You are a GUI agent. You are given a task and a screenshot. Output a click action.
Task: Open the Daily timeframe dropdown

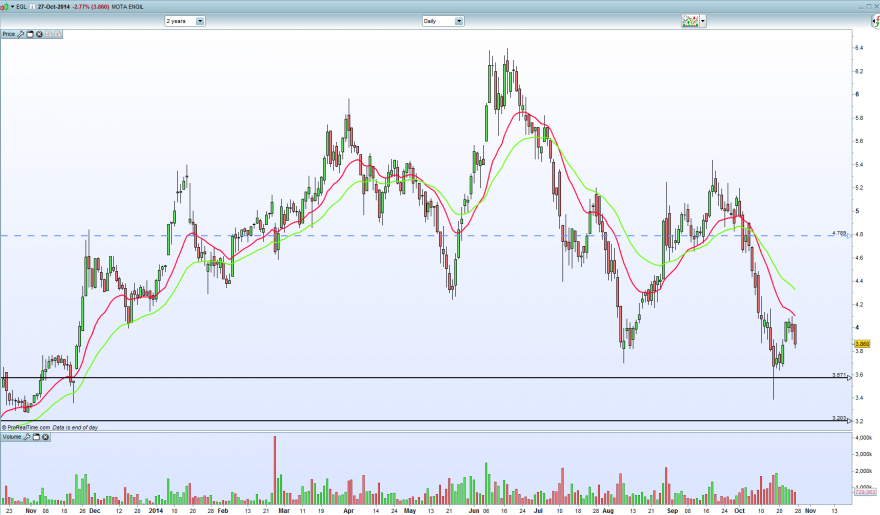tap(443, 21)
